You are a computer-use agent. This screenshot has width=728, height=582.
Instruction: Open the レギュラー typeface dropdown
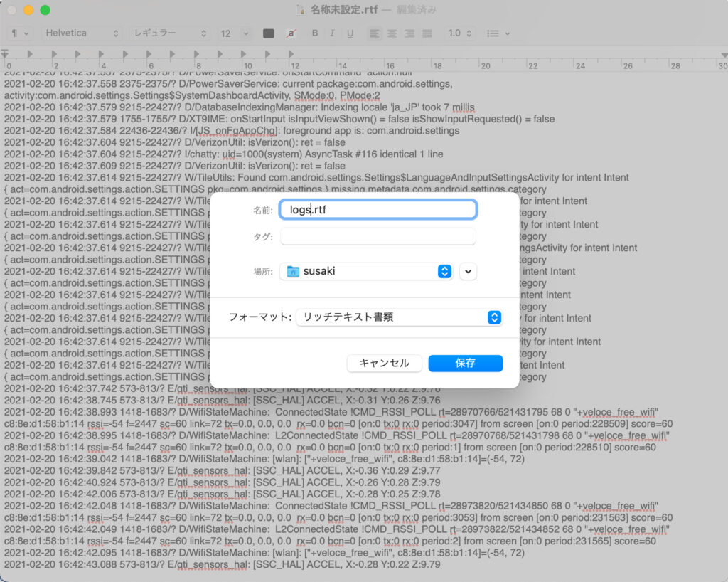(x=170, y=33)
